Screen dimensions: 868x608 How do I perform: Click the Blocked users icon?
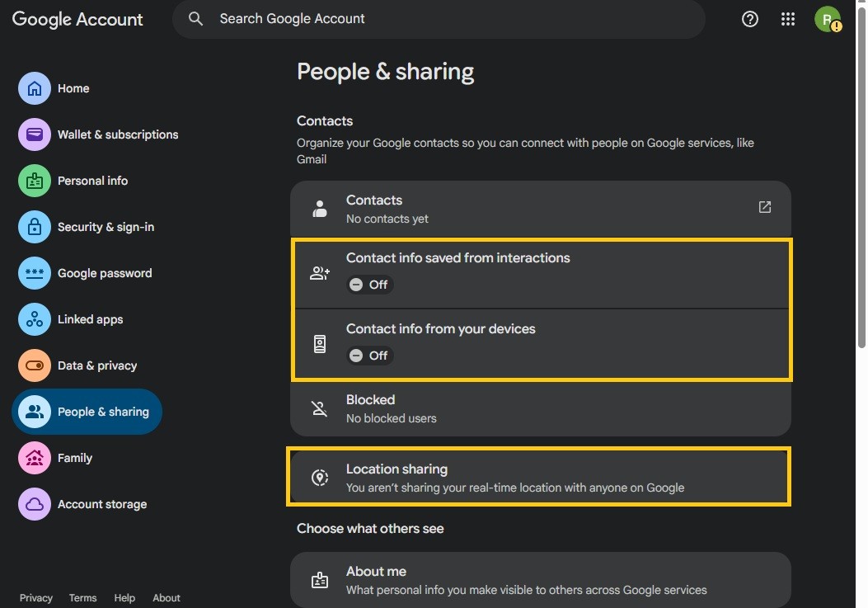tap(319, 408)
